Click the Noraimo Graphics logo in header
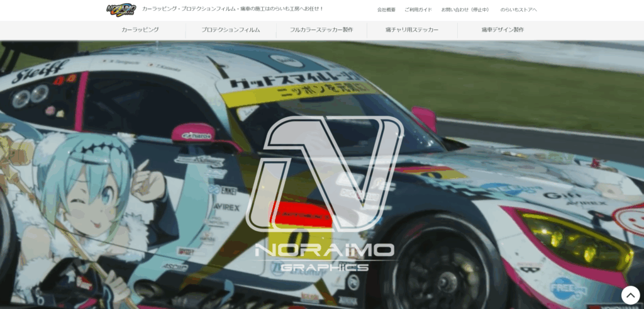Viewport: 644px width, 309px height. 121,9
